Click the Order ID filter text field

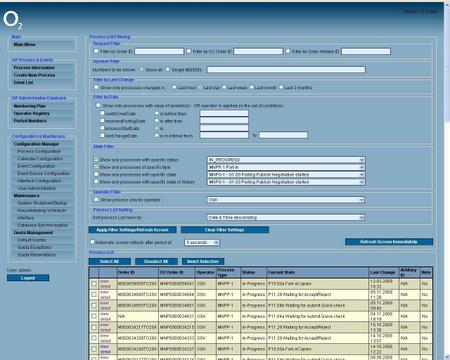click(159, 51)
